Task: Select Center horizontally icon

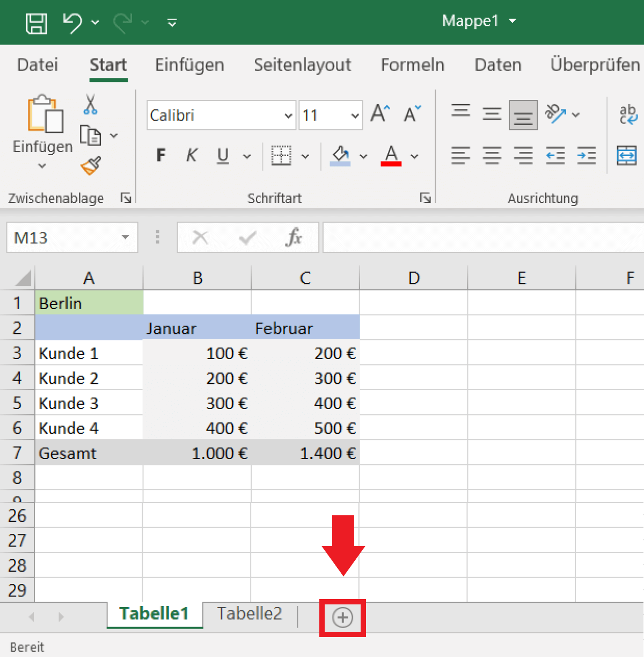Action: pyautogui.click(x=492, y=156)
